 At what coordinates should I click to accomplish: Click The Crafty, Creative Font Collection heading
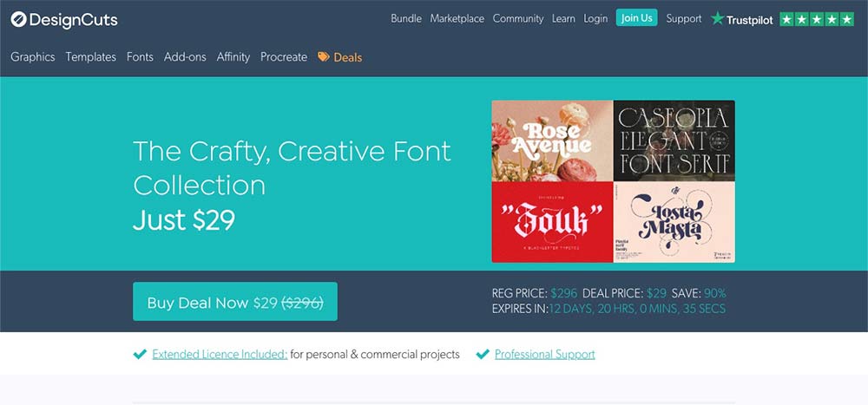293,168
